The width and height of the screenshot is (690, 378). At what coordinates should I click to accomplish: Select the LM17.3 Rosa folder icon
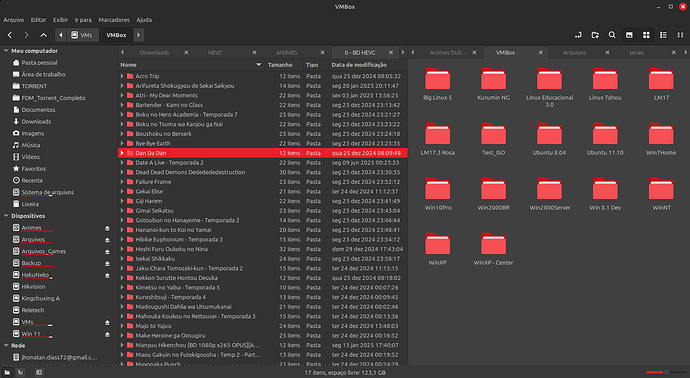(437, 134)
